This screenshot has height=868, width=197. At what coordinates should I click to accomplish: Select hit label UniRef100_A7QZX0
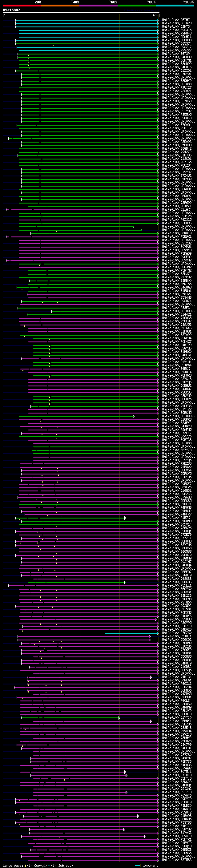pos(176,633)
